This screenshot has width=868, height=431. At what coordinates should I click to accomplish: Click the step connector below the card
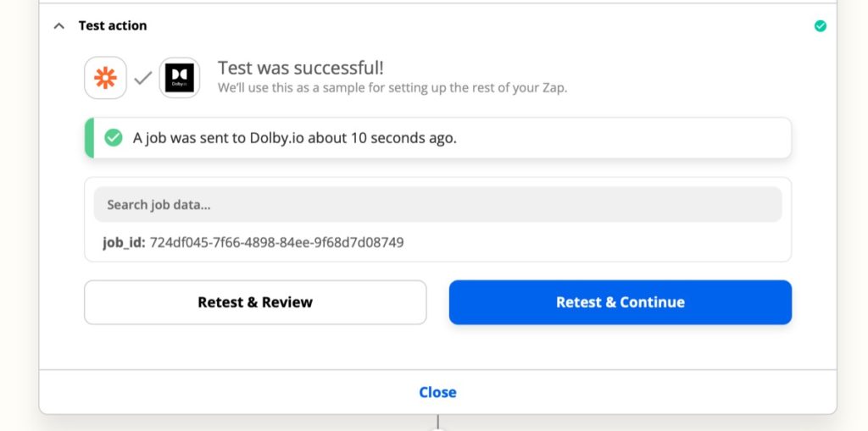[x=437, y=421]
